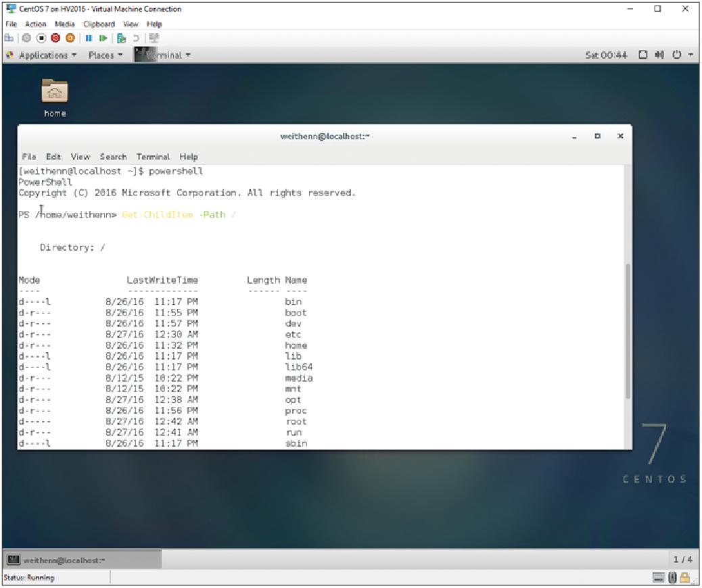Open the Action menu

point(35,24)
